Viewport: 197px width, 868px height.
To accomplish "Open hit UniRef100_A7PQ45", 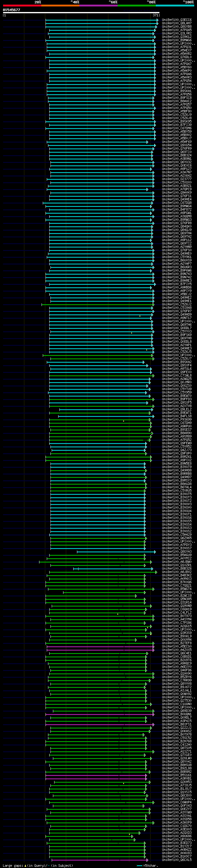I will coord(177,30).
